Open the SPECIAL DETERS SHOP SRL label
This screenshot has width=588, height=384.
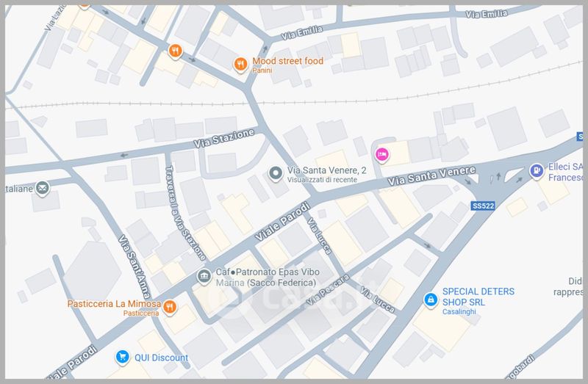478,296
